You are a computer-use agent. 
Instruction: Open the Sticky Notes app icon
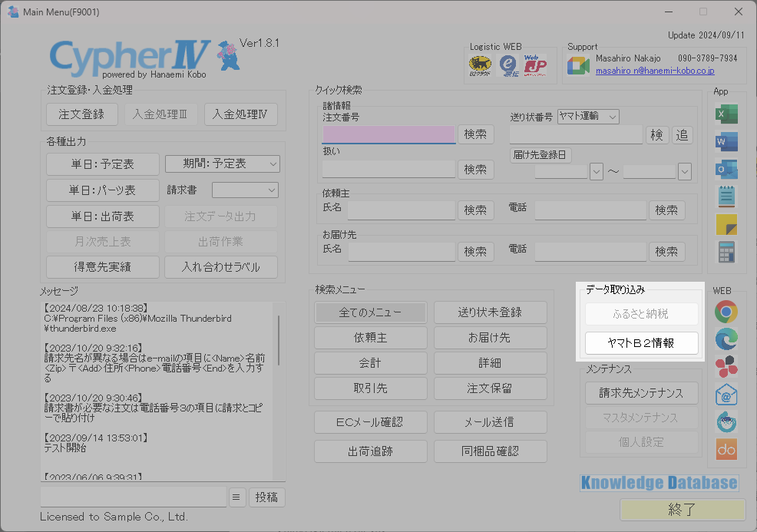[x=726, y=224]
